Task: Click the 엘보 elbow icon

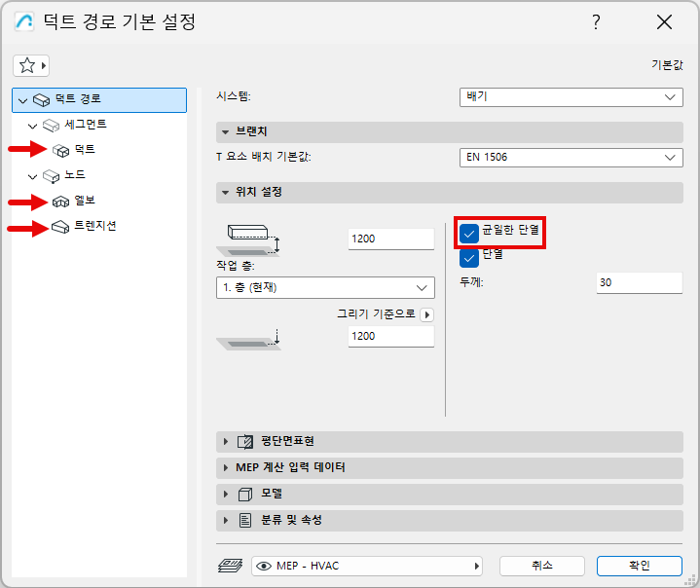Action: click(60, 202)
